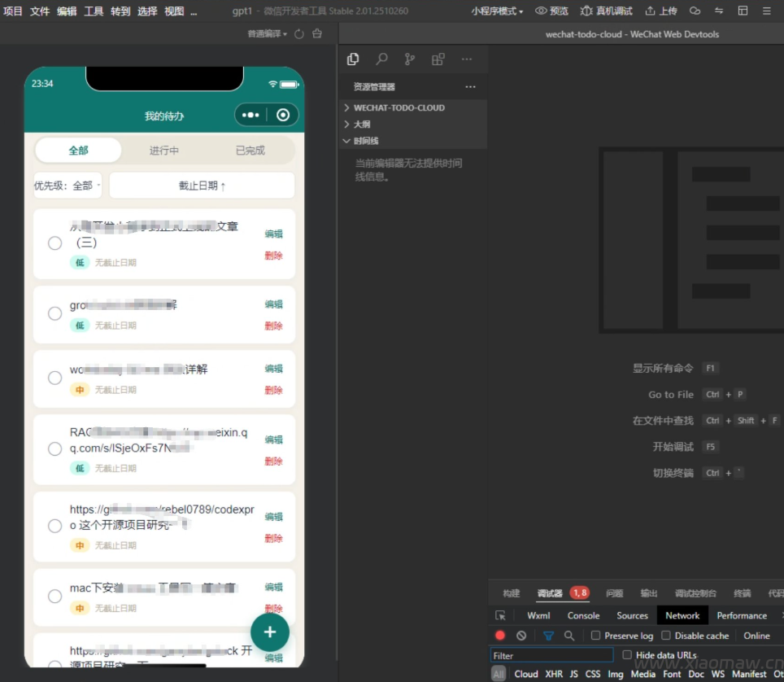Image resolution: width=784 pixels, height=682 pixels.
Task: Enable Preserve log checkbox
Action: (595, 635)
